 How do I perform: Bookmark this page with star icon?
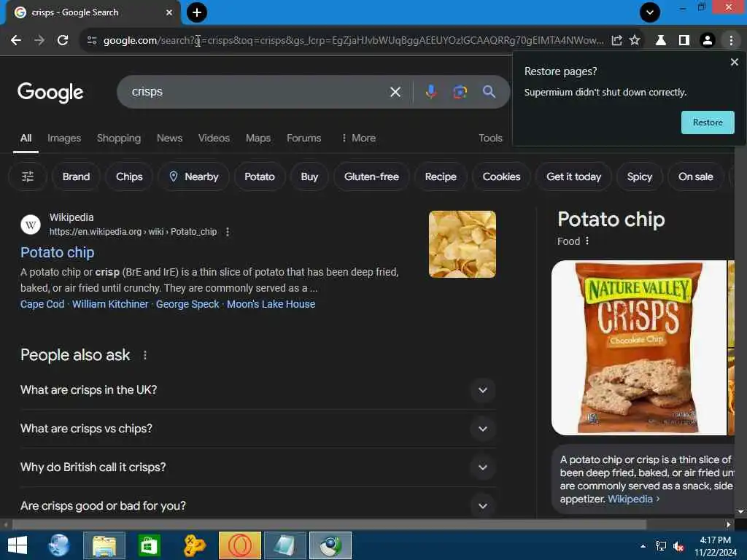(x=635, y=41)
